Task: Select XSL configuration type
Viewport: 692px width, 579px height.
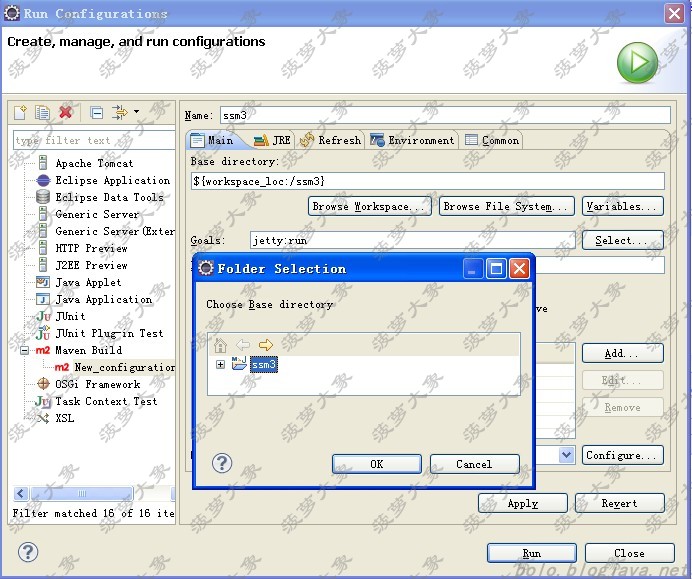Action: pos(64,418)
